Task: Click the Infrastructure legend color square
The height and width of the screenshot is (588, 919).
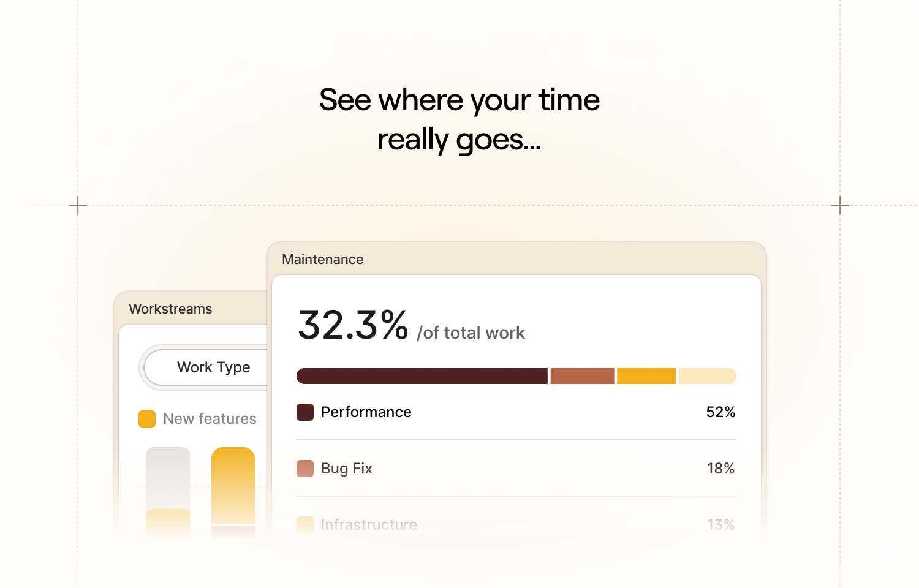Action: 304,524
